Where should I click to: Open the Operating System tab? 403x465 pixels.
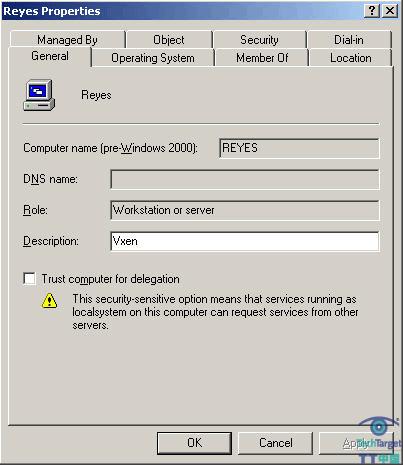pyautogui.click(x=153, y=58)
